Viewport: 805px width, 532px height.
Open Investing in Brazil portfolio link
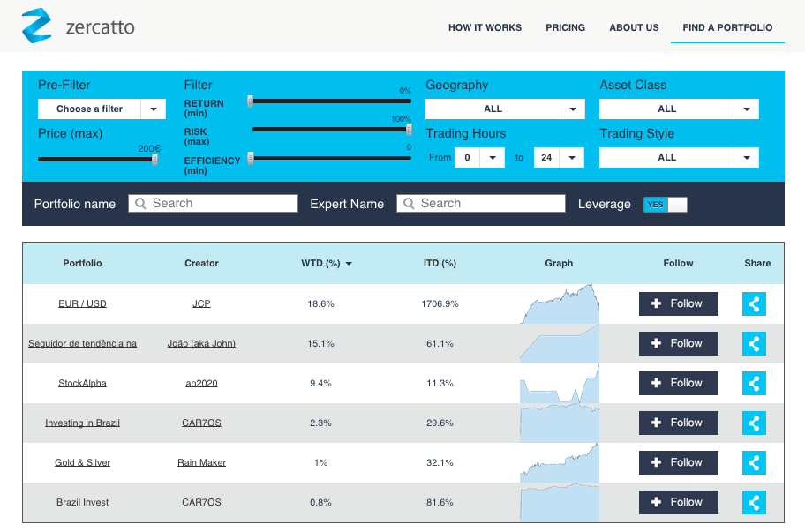[x=82, y=423]
